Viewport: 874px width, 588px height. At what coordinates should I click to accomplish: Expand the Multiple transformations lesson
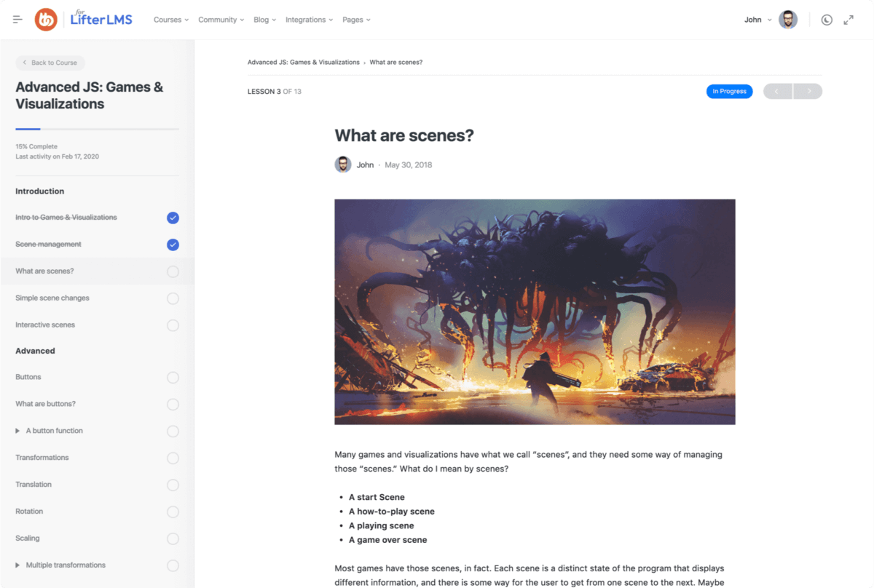point(17,565)
